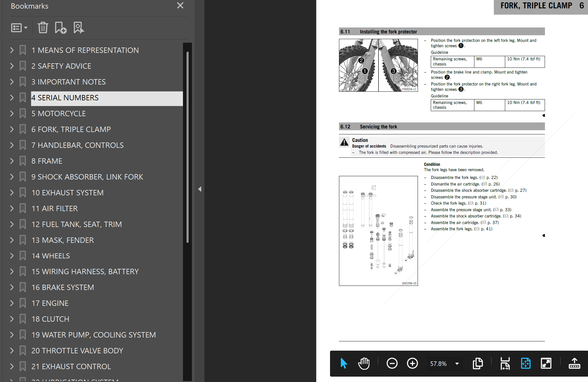Image resolution: width=588 pixels, height=382 pixels.
Task: Select the 10 EXHAUST SYSTEM bookmark
Action: coord(68,193)
